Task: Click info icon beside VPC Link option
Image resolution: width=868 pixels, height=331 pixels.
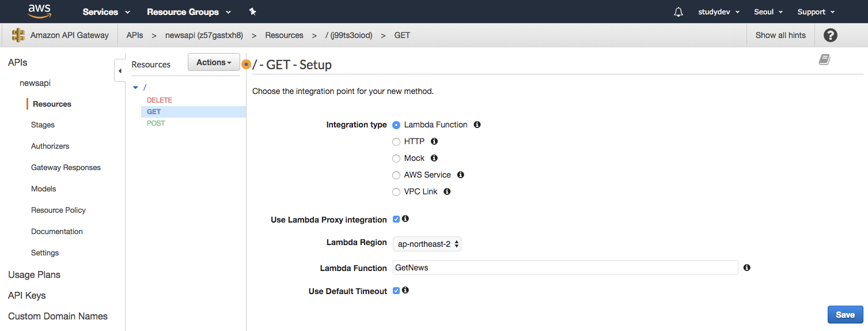Action: point(447,191)
